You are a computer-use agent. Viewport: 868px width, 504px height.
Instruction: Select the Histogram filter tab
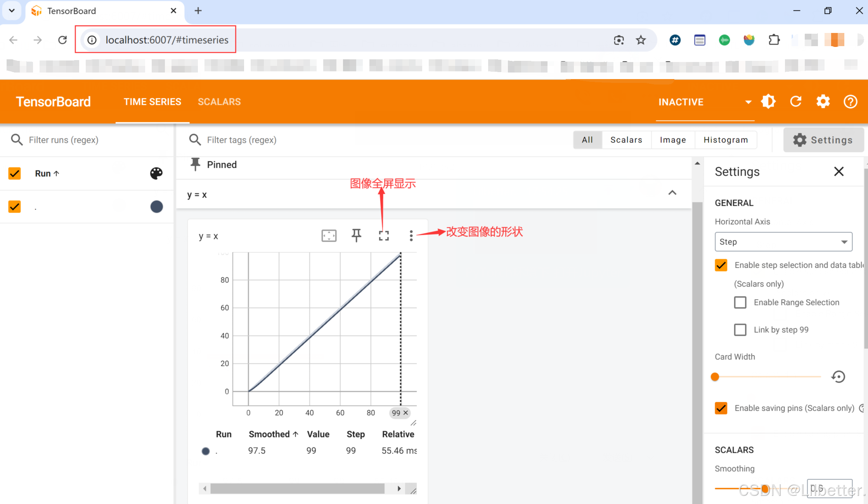(x=725, y=140)
